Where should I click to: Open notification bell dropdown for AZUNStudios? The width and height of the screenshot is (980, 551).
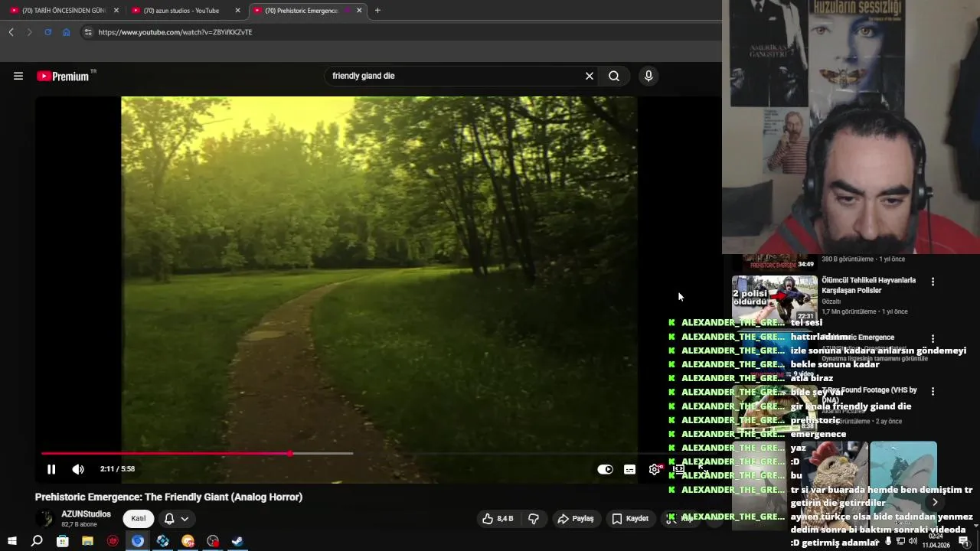coord(175,519)
